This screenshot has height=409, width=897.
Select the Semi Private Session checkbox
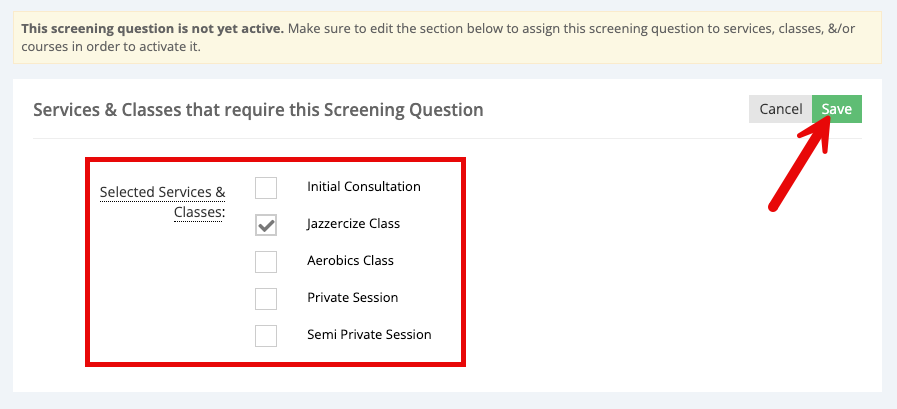coord(266,336)
